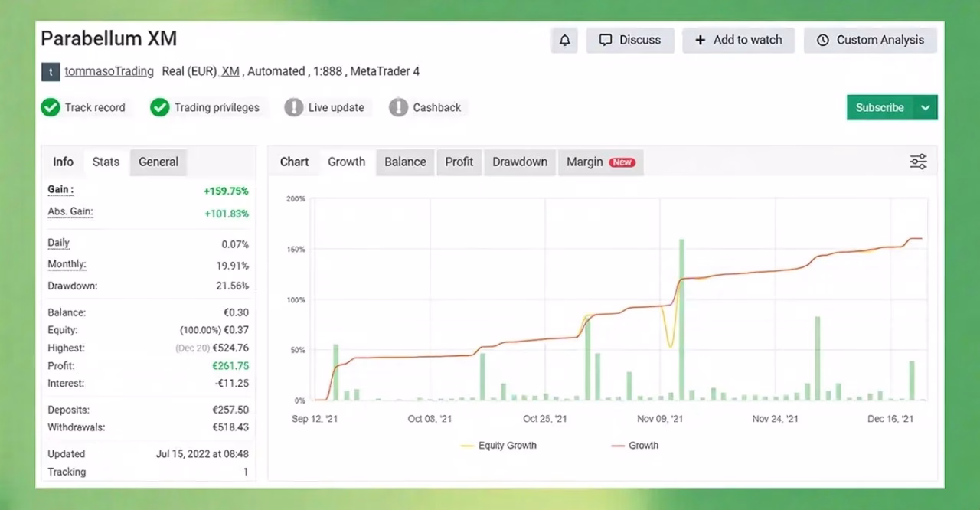Select the Balance chart tab
The height and width of the screenshot is (510, 980).
(x=405, y=162)
